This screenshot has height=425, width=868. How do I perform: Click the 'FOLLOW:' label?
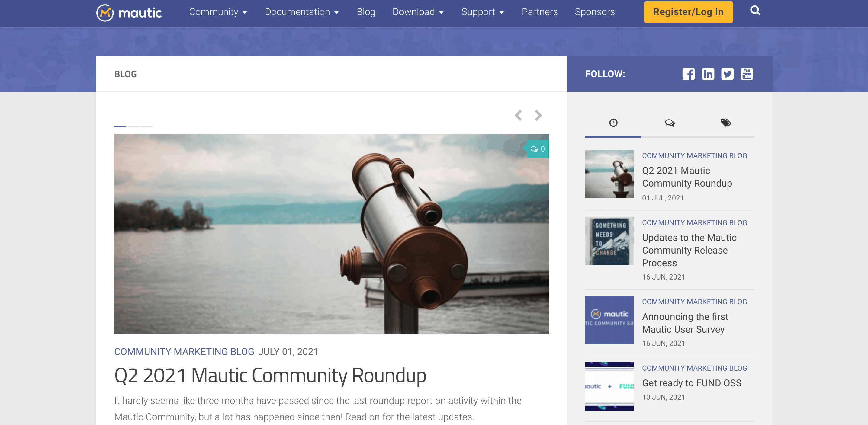tap(605, 74)
